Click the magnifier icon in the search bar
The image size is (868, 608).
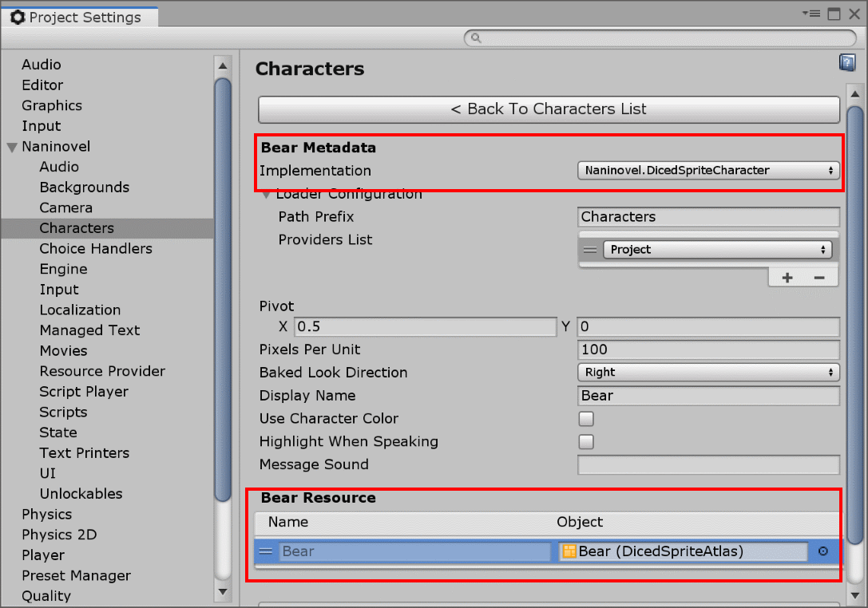[x=475, y=38]
